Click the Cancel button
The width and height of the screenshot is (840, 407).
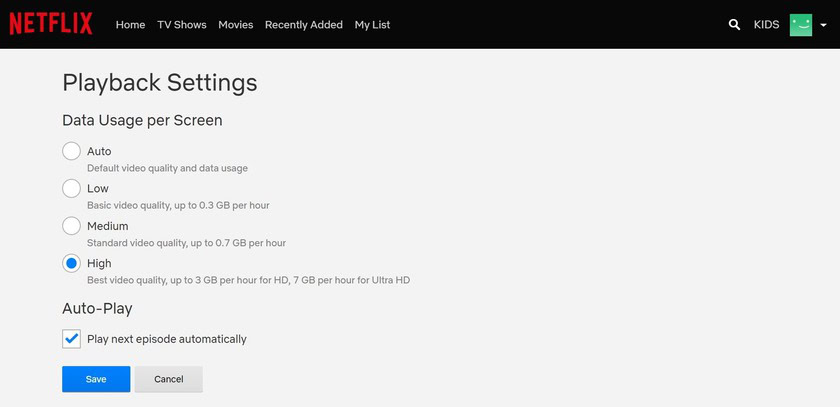pyautogui.click(x=168, y=379)
